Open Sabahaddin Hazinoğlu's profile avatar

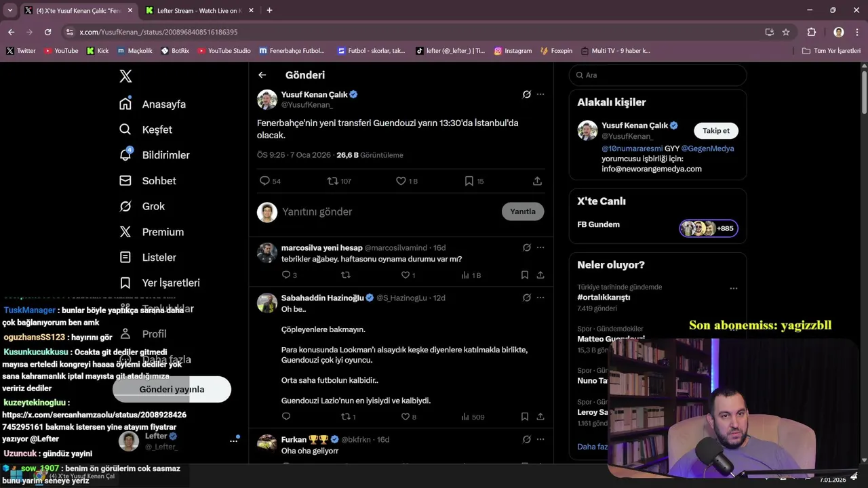pyautogui.click(x=267, y=303)
